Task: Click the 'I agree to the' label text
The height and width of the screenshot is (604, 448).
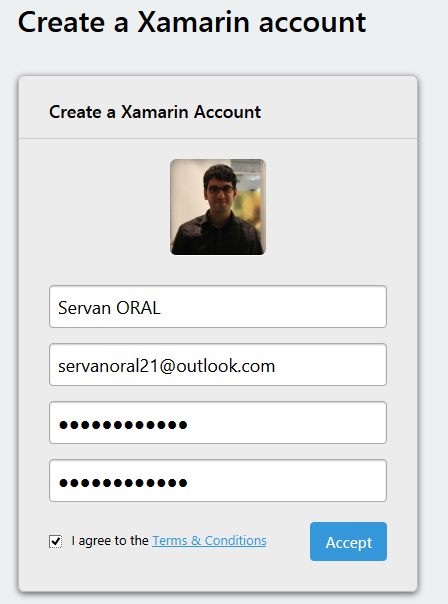Action: pyautogui.click(x=110, y=541)
